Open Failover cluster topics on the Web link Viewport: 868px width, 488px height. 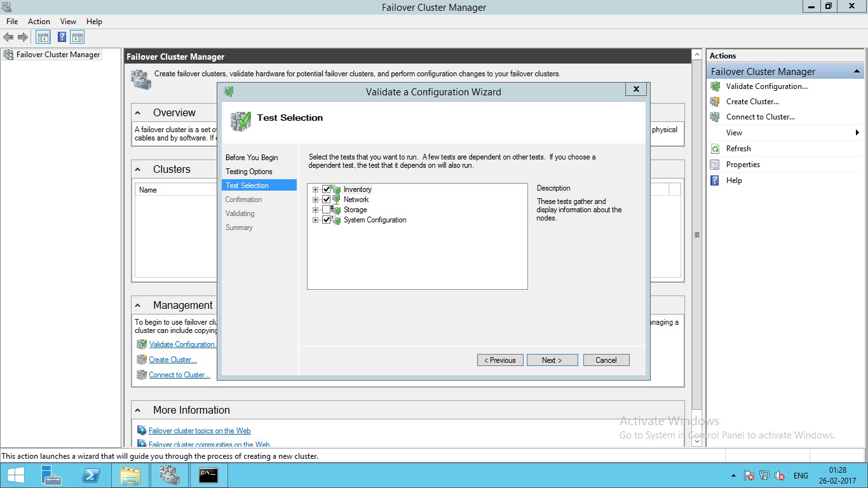point(200,431)
